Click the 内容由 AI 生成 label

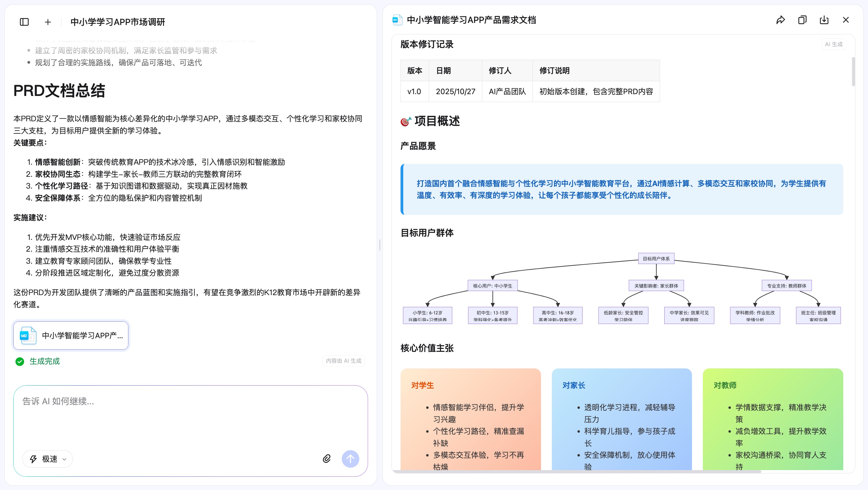343,361
